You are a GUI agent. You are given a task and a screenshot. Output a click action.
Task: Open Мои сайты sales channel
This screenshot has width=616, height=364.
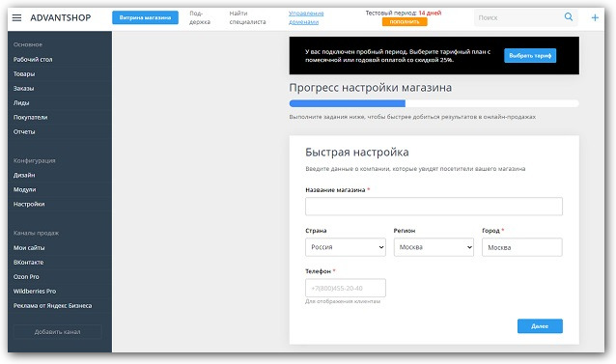29,248
